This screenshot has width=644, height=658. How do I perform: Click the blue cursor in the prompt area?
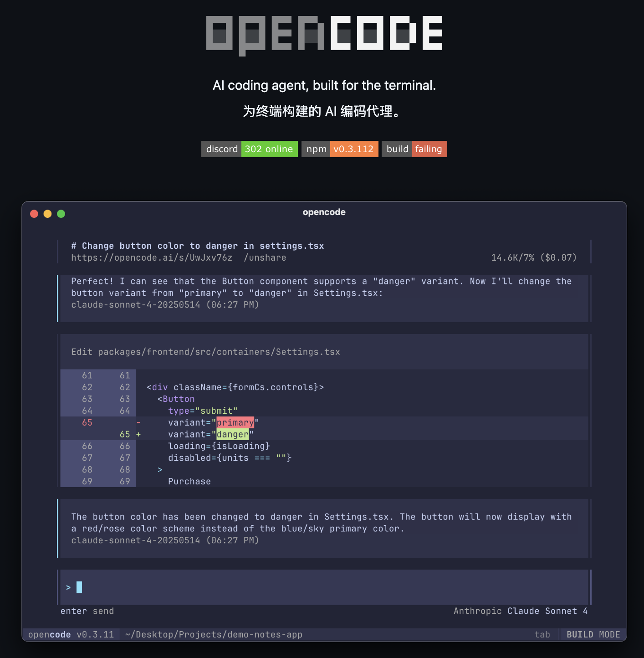pyautogui.click(x=79, y=587)
